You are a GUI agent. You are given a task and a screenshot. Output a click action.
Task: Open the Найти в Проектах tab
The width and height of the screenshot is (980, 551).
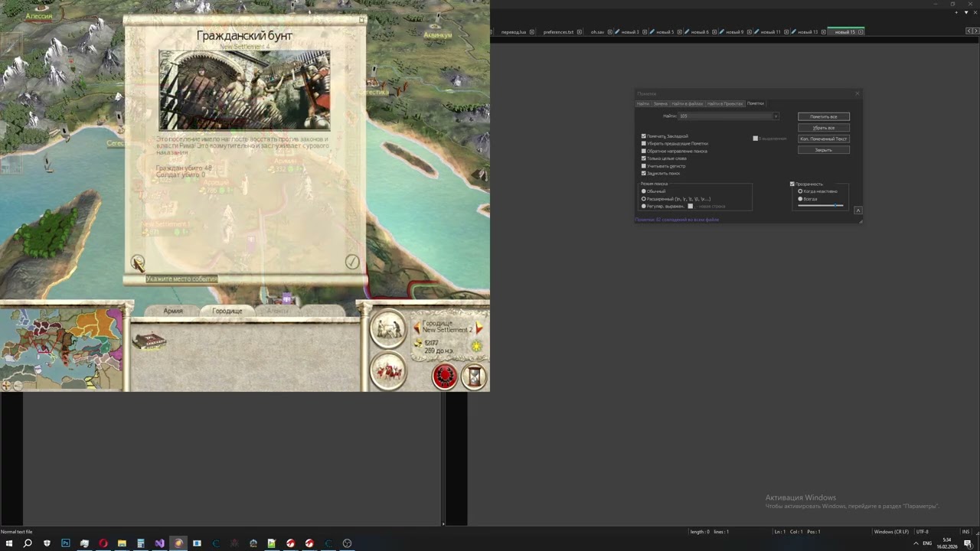coord(724,103)
